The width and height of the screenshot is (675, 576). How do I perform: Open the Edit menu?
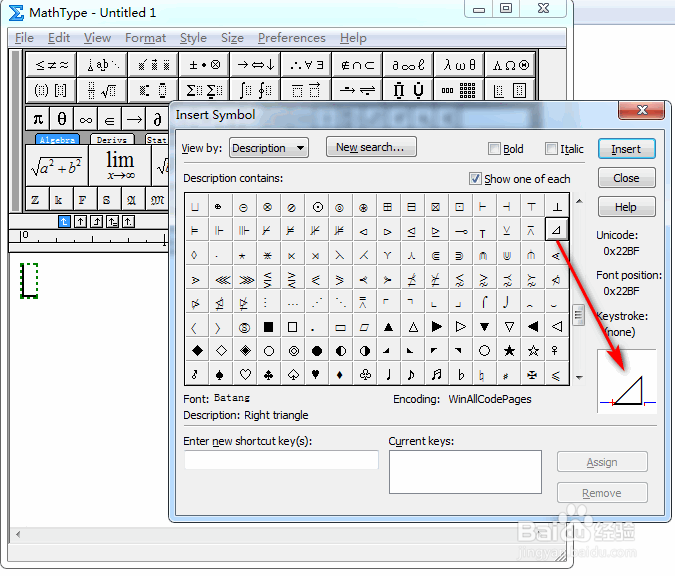59,38
